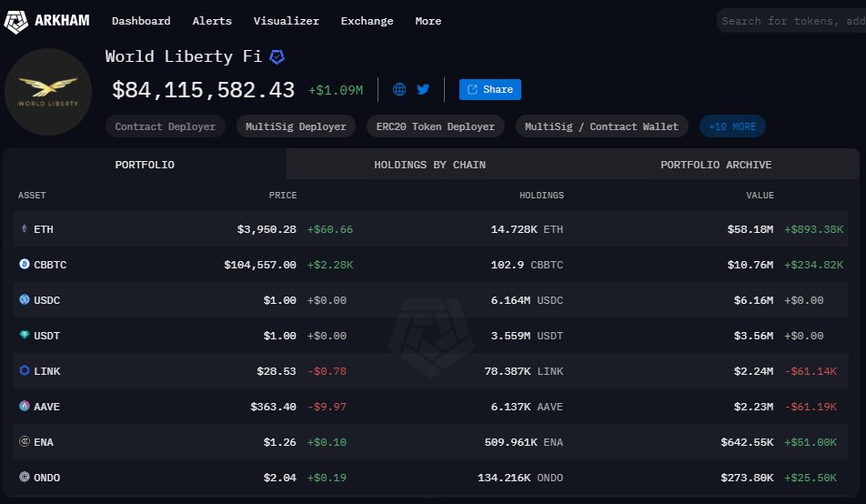The height and width of the screenshot is (504, 866).
Task: Click the CBBTC price $104,557.00
Action: (x=260, y=265)
